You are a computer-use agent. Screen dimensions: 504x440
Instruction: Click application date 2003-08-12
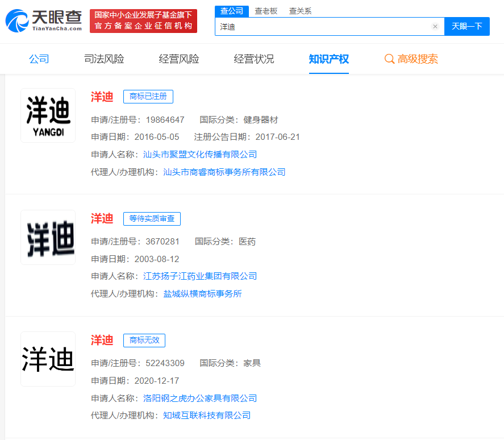pos(156,259)
